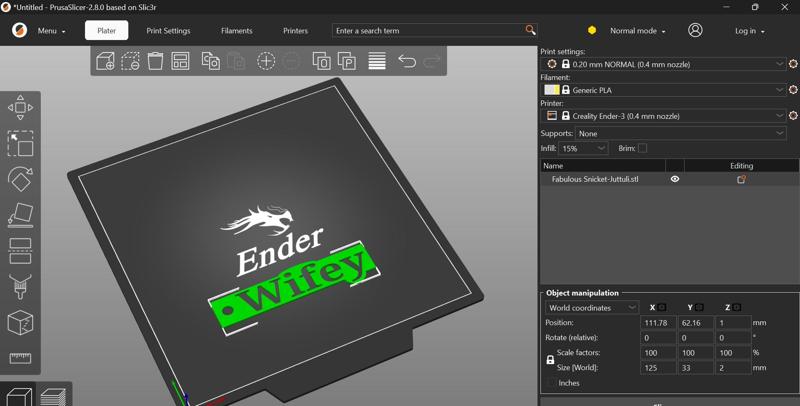
Task: Select Fabulous Snicket-Juttuli.stl in object list
Action: click(x=595, y=179)
